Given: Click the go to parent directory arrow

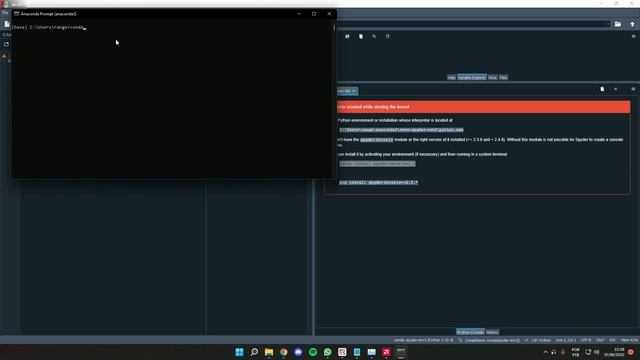Looking at the screenshot, I should click(632, 24).
